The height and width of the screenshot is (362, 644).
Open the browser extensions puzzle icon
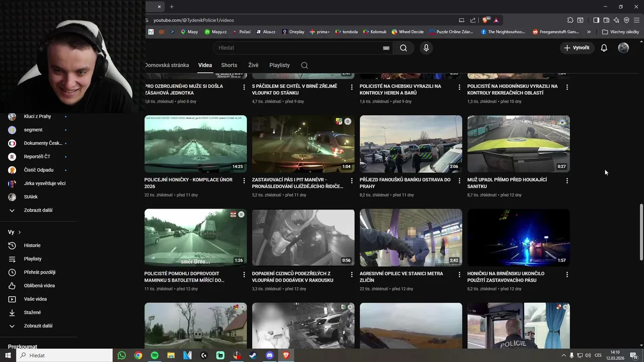570,20
